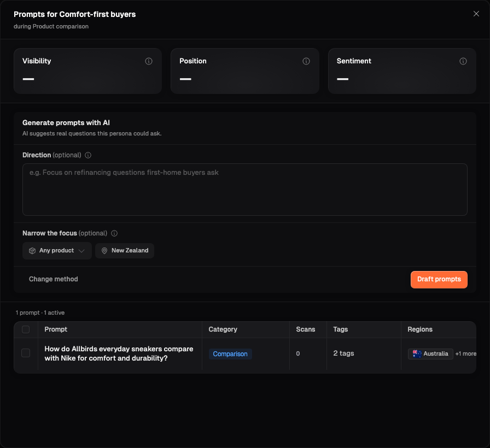Open the info tooltip beside Narrow the focus
Screen dimensions: 490x448
coord(114,233)
